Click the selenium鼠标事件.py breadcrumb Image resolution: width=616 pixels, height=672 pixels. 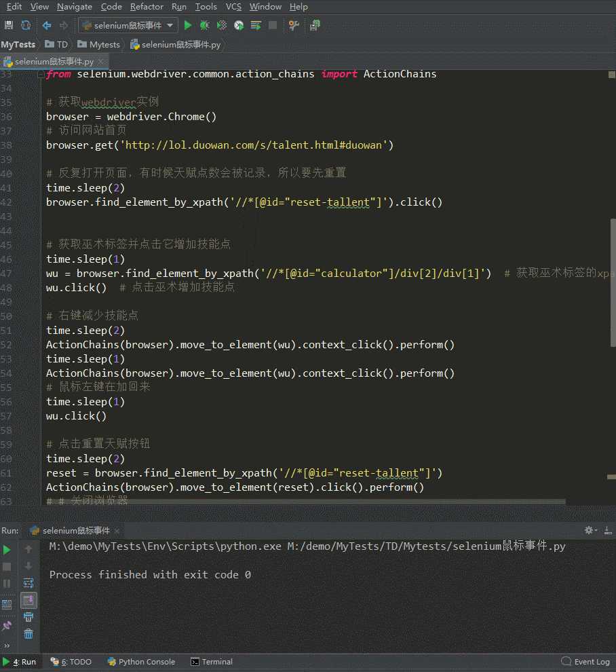pyautogui.click(x=176, y=45)
